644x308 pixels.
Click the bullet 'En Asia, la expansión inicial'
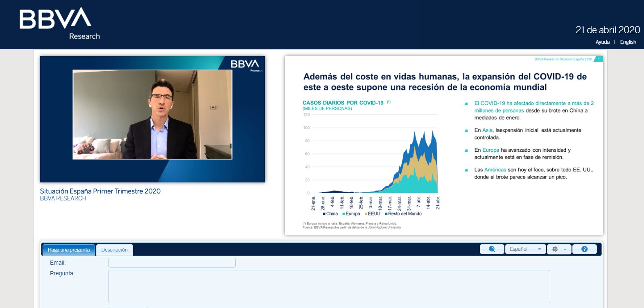(528, 134)
